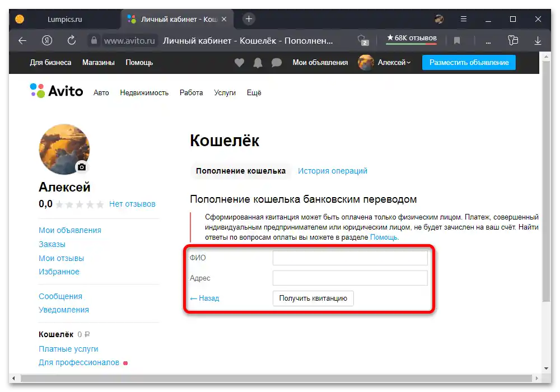Open Уведомления in sidebar
Screen dimensions: 560x392
click(64, 310)
